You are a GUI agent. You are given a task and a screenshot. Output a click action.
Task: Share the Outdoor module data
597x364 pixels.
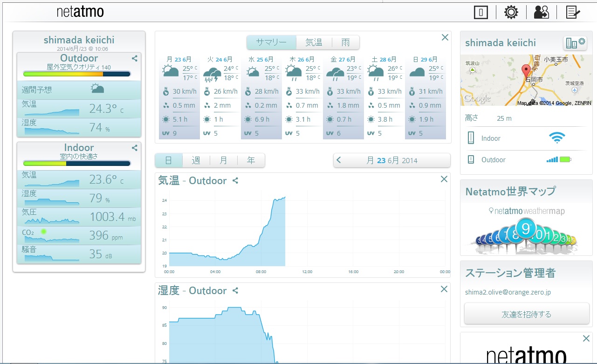134,58
